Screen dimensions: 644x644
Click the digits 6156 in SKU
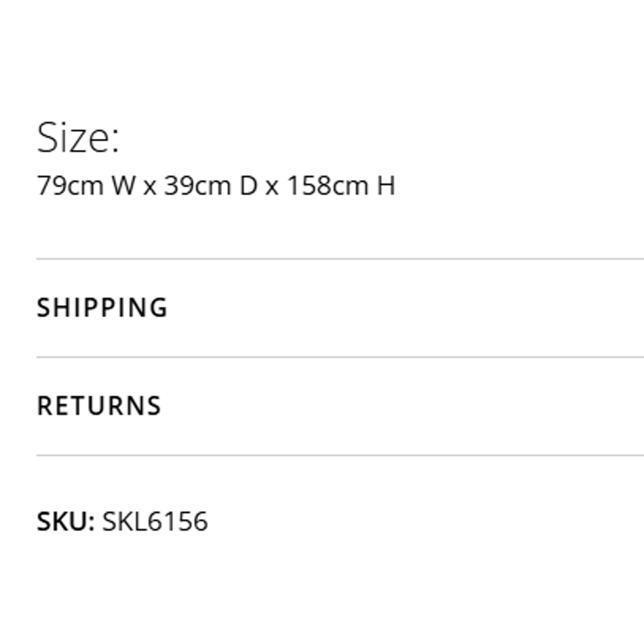[178, 521]
